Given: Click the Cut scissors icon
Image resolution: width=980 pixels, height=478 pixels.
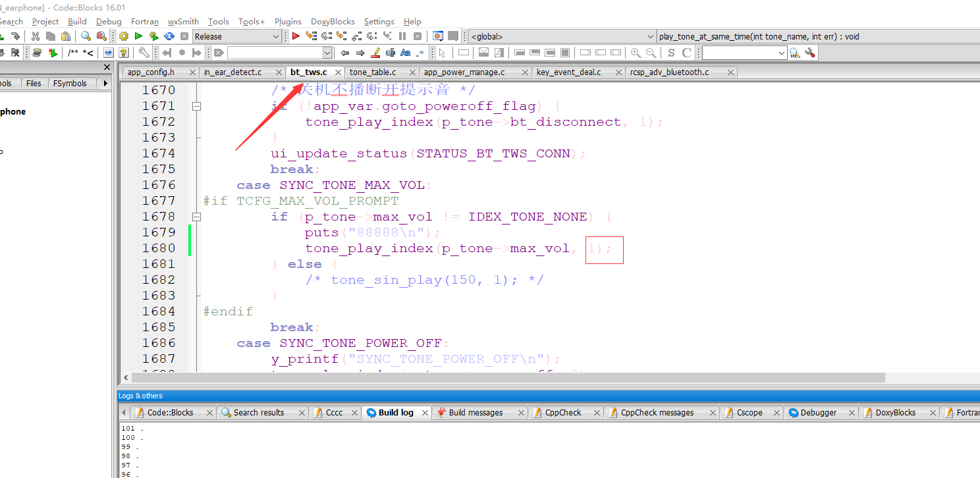Looking at the screenshot, I should [x=36, y=36].
